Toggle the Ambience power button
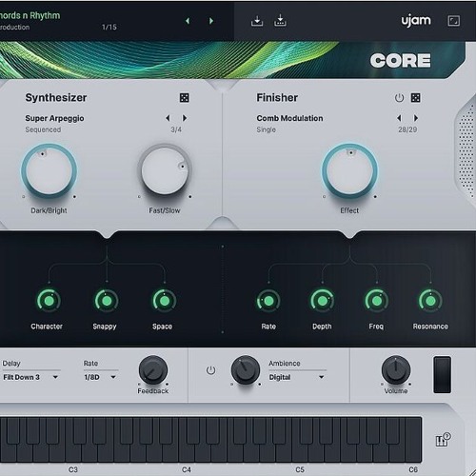The height and width of the screenshot is (476, 476). click(x=210, y=370)
